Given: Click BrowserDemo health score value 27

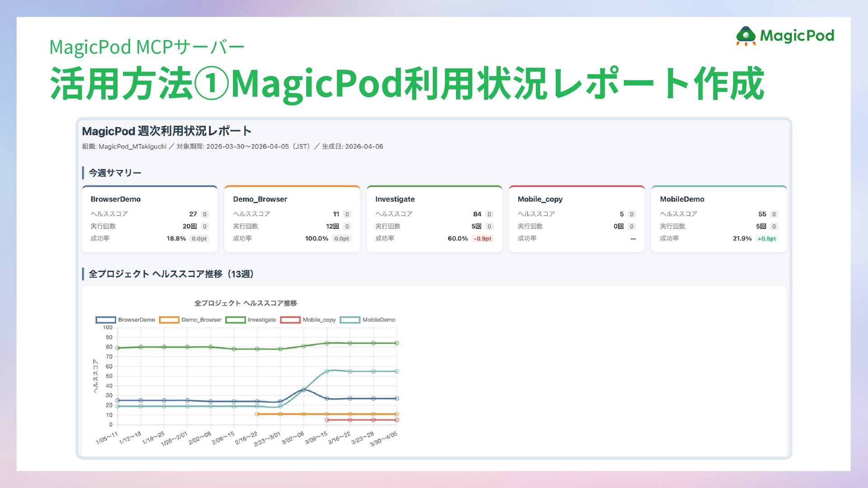Looking at the screenshot, I should click(x=193, y=214).
